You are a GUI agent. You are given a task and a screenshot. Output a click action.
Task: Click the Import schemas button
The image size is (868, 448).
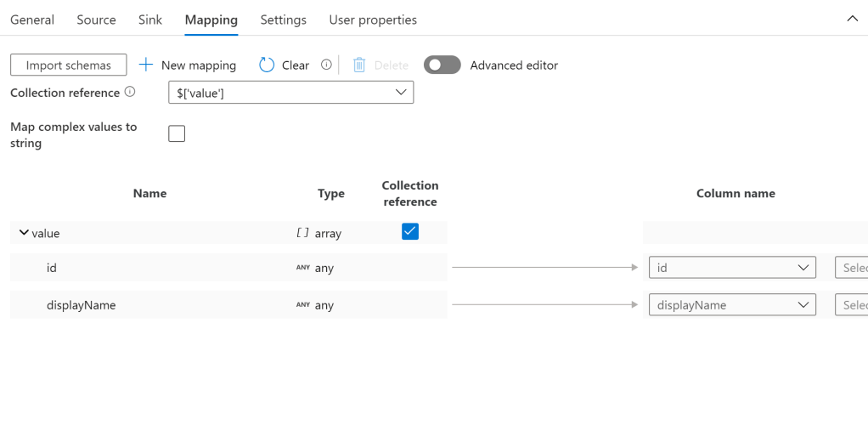69,65
